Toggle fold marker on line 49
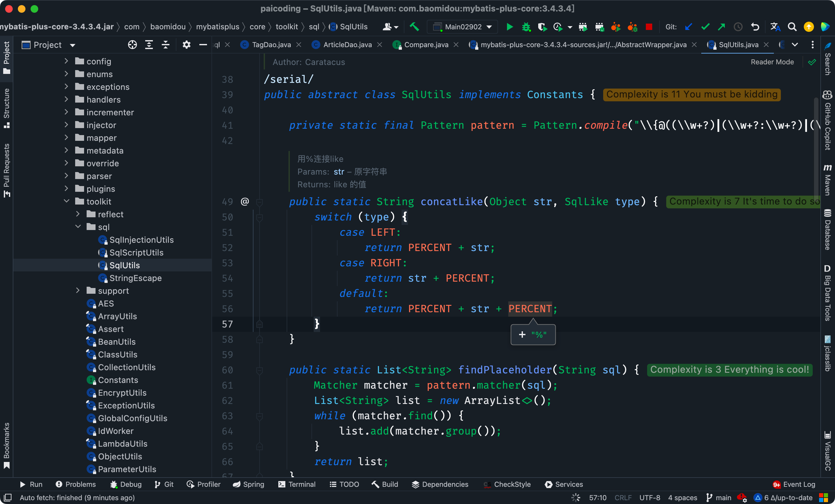Screen dimensions: 835x504 pyautogui.click(x=260, y=202)
